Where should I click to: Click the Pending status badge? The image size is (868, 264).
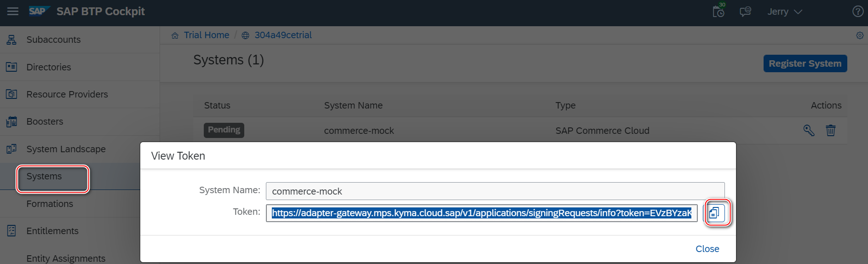pos(224,130)
